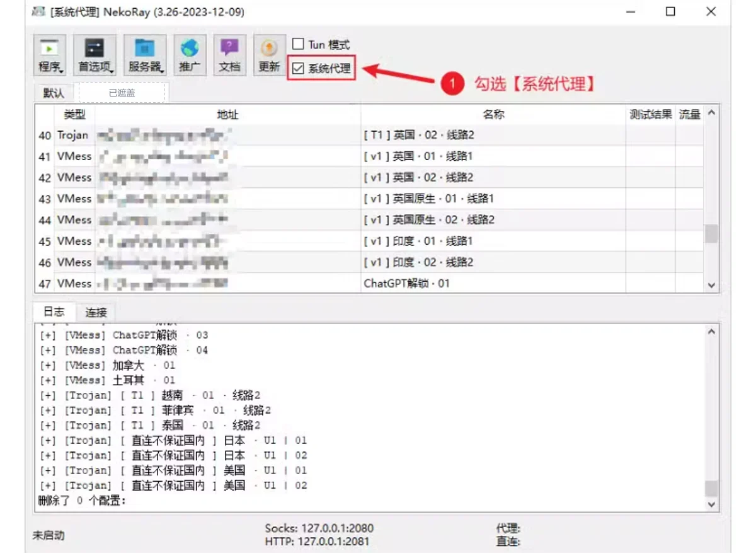Click log line [VMess] 土耳其 · 01

pos(108,380)
